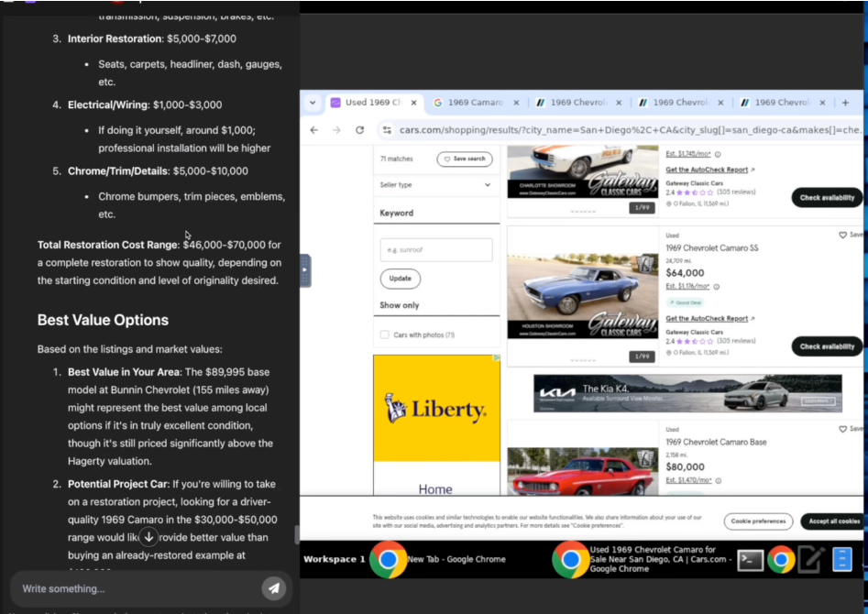Click the 'Total Restoration Cost Range' text
Viewport: 868px width, 614px height.
tap(108, 245)
